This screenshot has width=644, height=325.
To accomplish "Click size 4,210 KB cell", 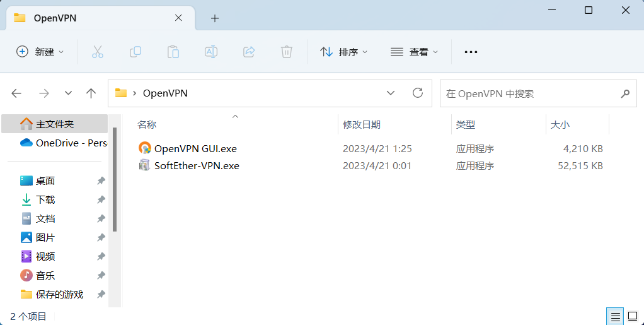I will (583, 148).
